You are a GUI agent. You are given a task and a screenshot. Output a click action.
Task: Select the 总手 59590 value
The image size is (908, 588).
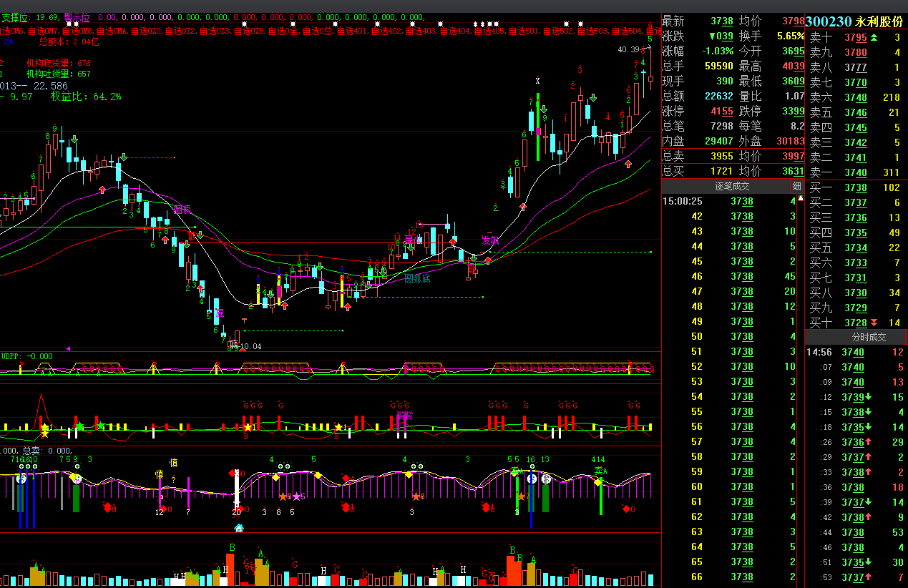[x=719, y=67]
